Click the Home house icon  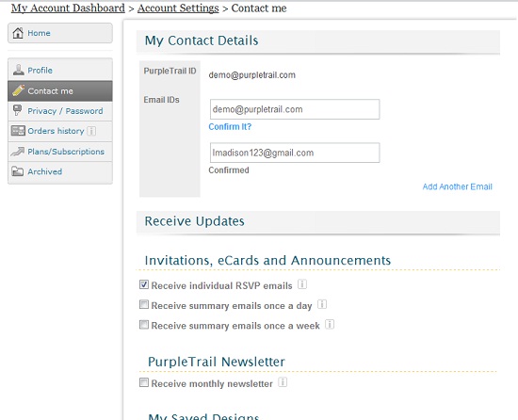(x=18, y=33)
